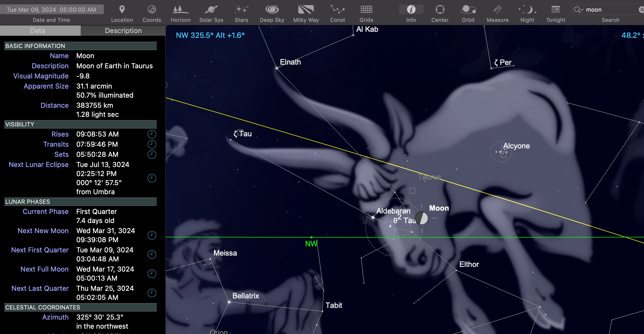The height and width of the screenshot is (334, 644).
Task: Jump to Next Full Moon clock button
Action: point(152,273)
